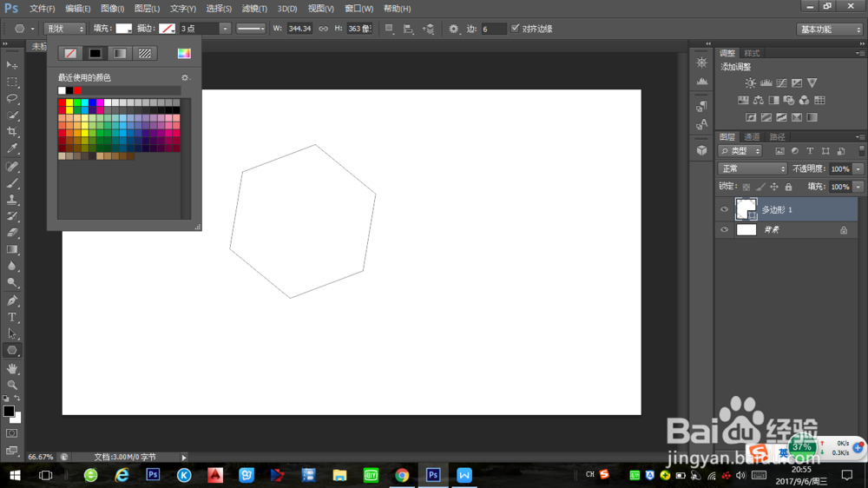868x488 pixels.
Task: Pick the recently used red swatch
Action: 77,90
